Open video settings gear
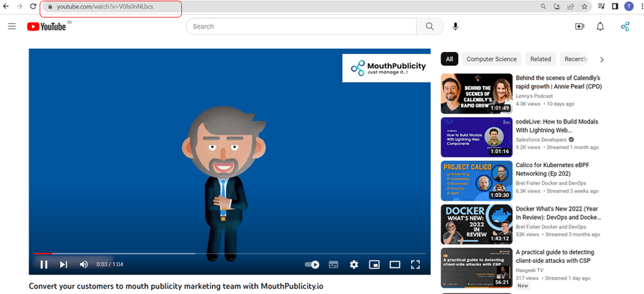This screenshot has width=644, height=294. tap(354, 264)
